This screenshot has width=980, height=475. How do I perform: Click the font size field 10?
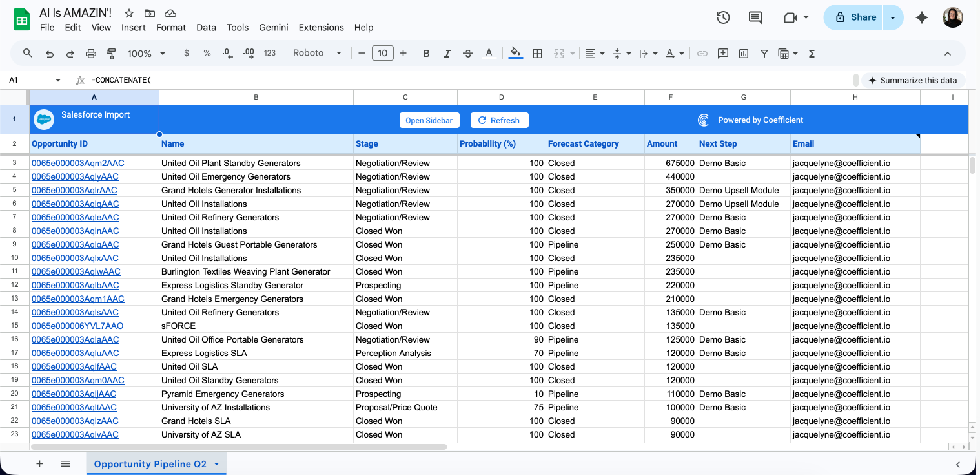point(383,53)
